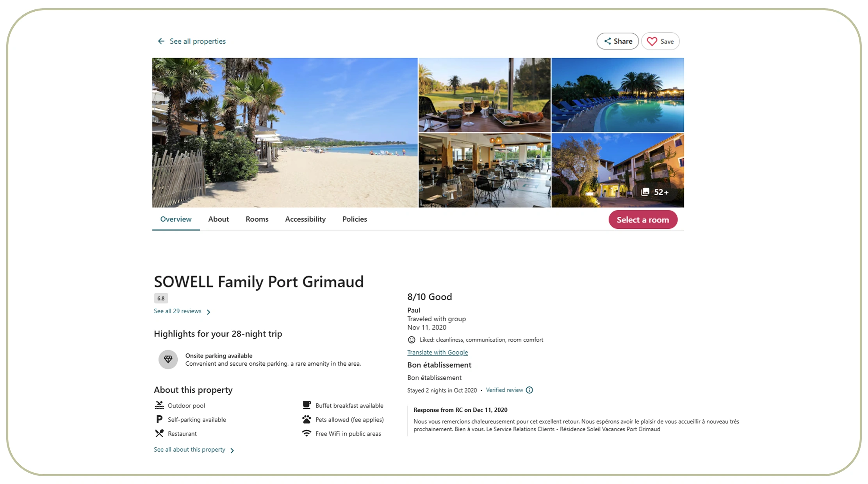
Task: Click the share icon
Action: coord(608,41)
